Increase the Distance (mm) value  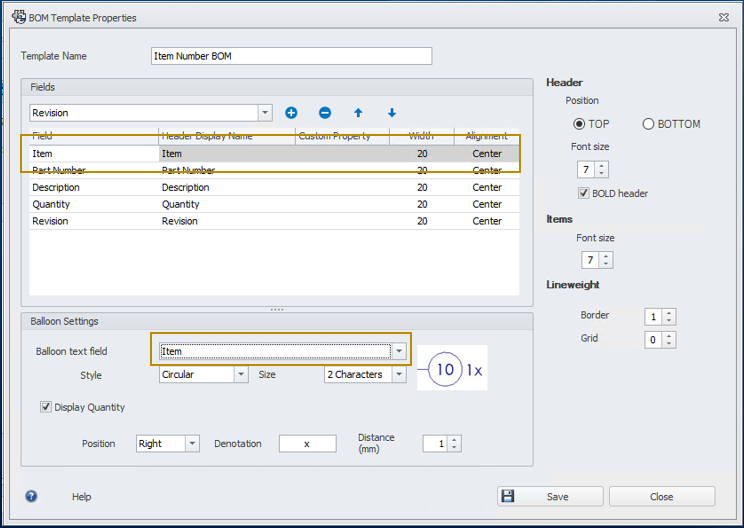pos(454,440)
